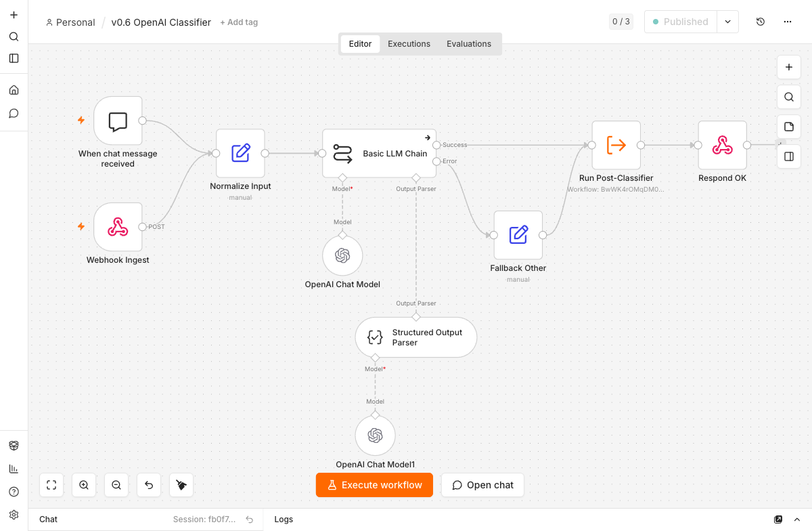812x531 pixels.
Task: Click the Published status button
Action: [x=681, y=22]
